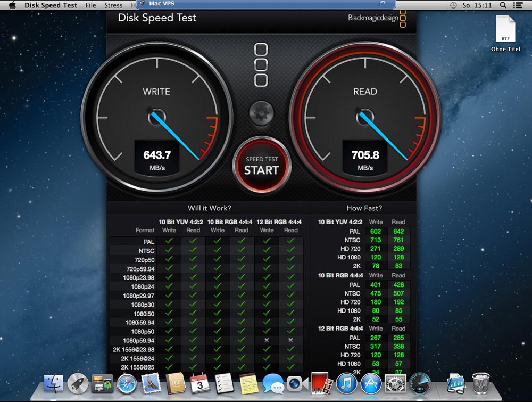Image resolution: width=532 pixels, height=402 pixels.
Task: Open Mission Control from the Dock
Action: [x=102, y=384]
